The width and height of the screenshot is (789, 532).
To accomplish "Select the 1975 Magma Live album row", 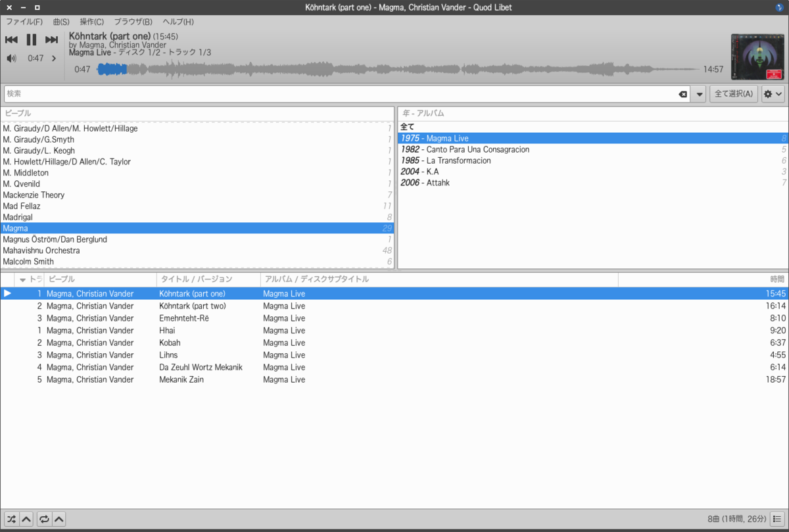I will [x=593, y=138].
